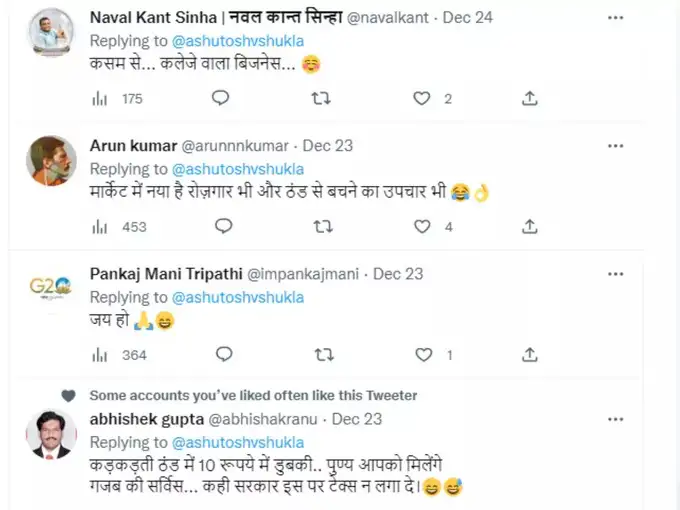Share Arun kumar's tweet
680x510 pixels.
[530, 226]
